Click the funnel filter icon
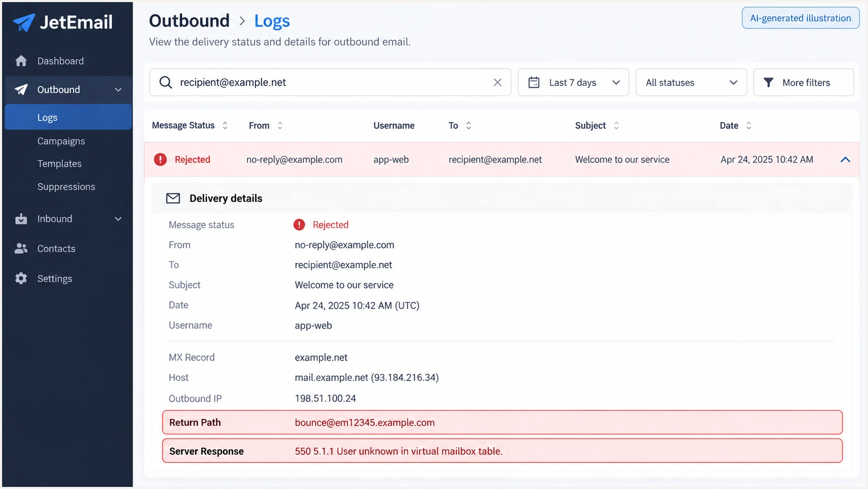The height and width of the screenshot is (489, 868). (768, 82)
